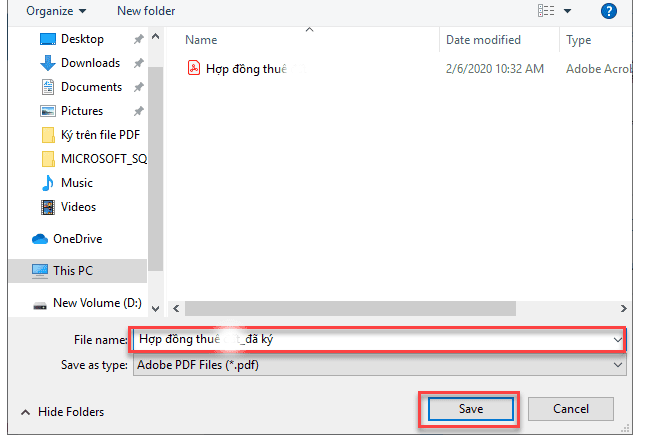Open the view options dropdown arrow

coord(567,11)
